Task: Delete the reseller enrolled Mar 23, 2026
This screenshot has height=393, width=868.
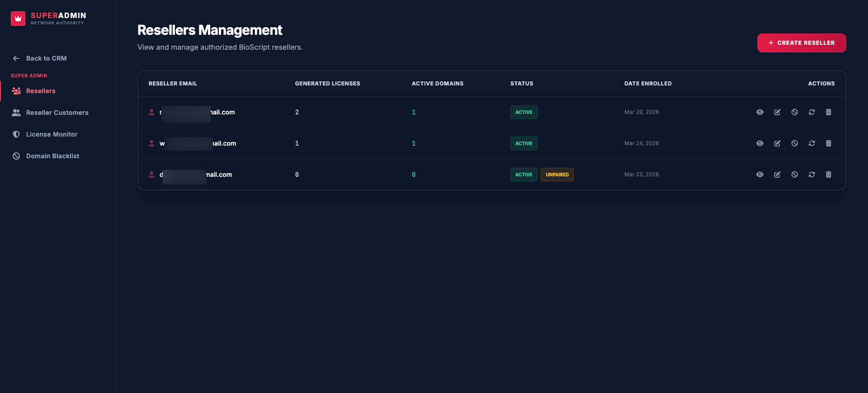Action: click(x=829, y=175)
